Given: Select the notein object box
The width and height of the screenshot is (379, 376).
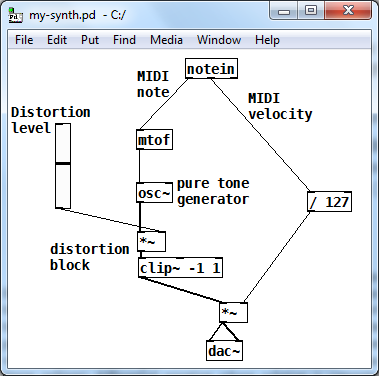Looking at the screenshot, I should (x=211, y=69).
